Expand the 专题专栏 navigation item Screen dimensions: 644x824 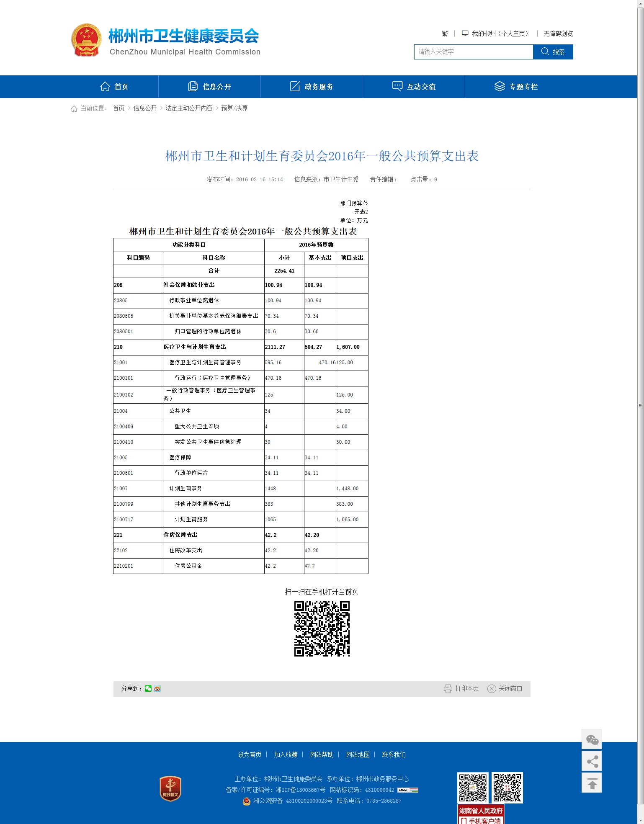tap(516, 87)
